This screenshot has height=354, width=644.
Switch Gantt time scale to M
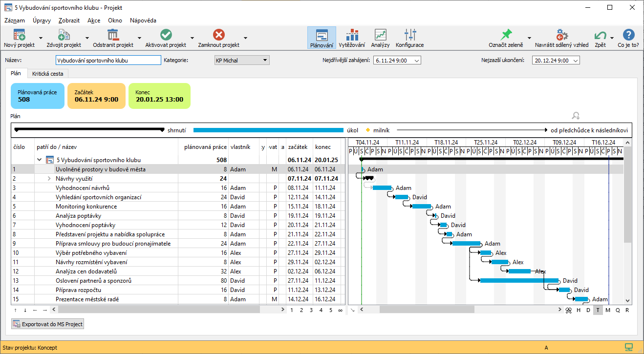tap(607, 310)
